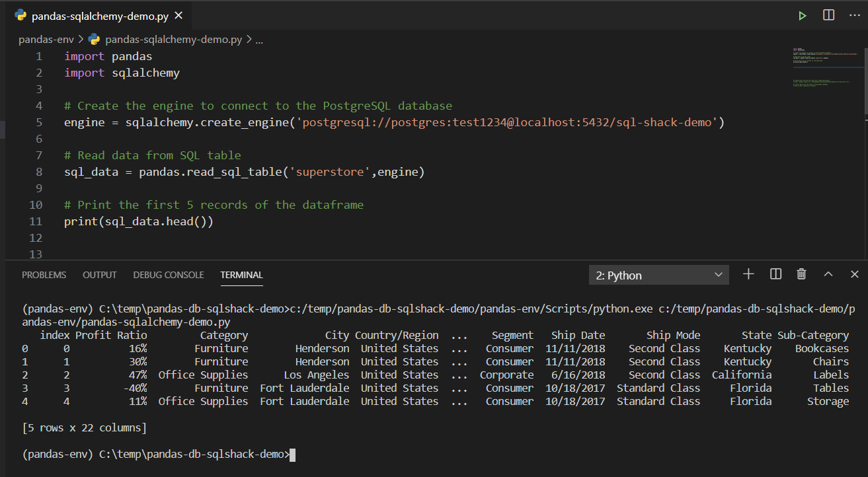Switch to the DEBUG CONSOLE tab
The width and height of the screenshot is (868, 477).
168,275
